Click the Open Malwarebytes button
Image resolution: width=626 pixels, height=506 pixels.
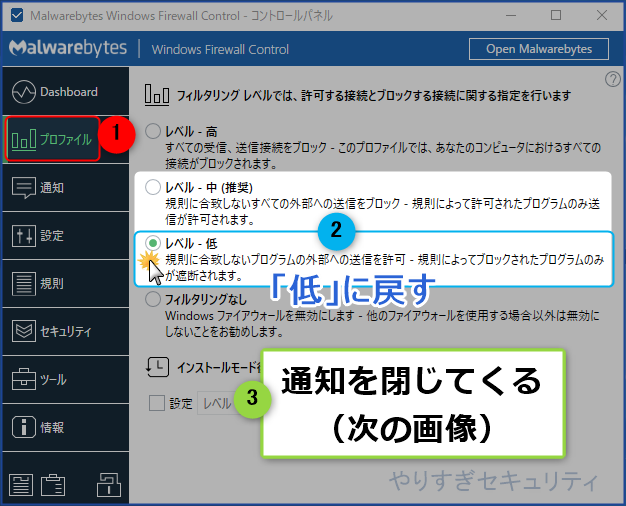[539, 49]
